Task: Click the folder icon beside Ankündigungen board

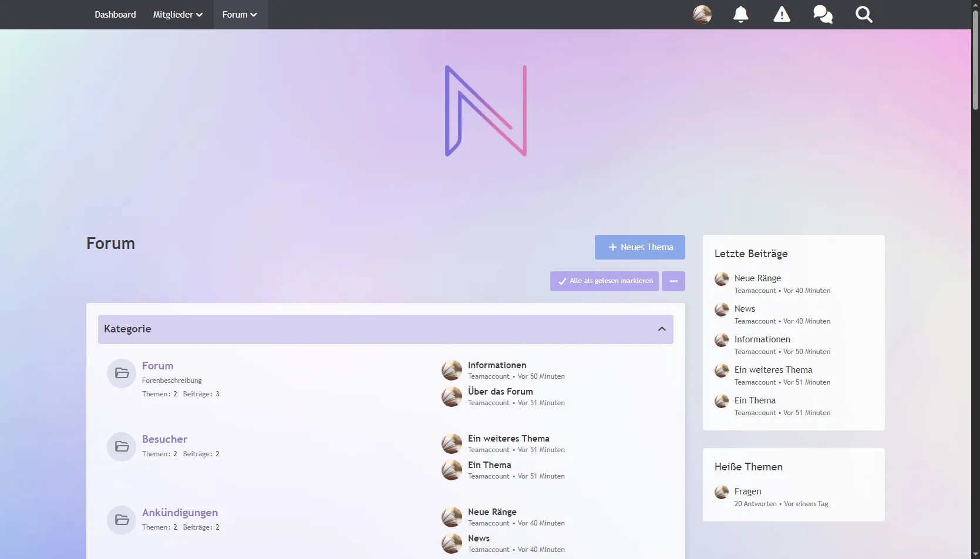Action: [x=122, y=520]
